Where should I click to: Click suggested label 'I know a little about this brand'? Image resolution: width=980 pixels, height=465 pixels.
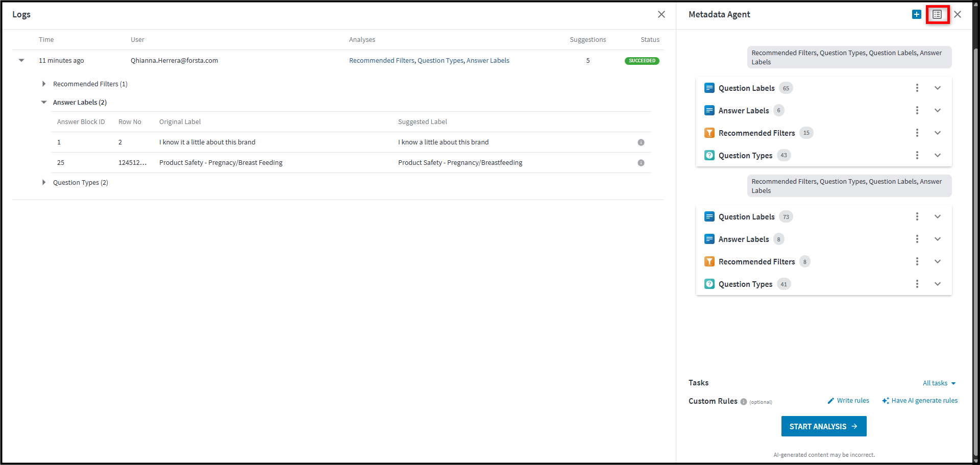point(444,142)
